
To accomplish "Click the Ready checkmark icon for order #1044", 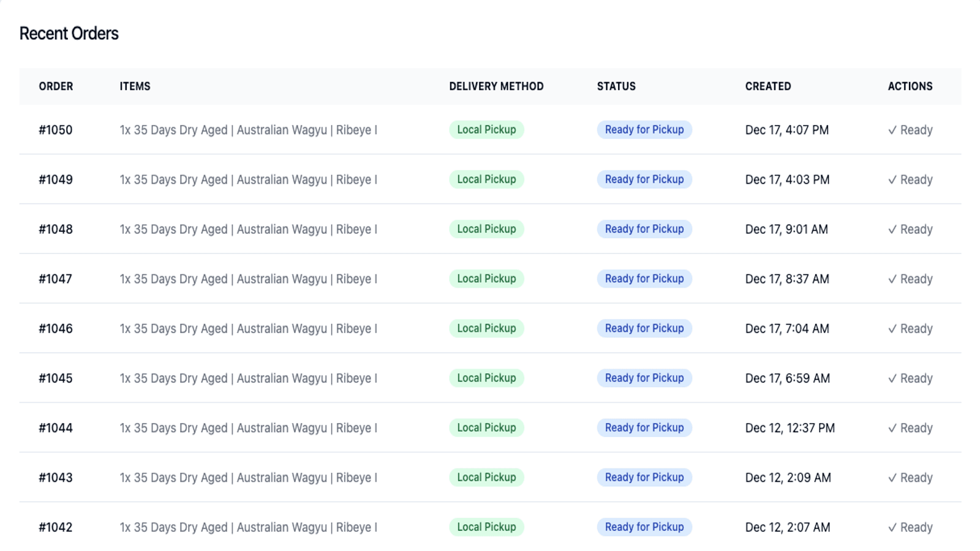I will click(894, 427).
